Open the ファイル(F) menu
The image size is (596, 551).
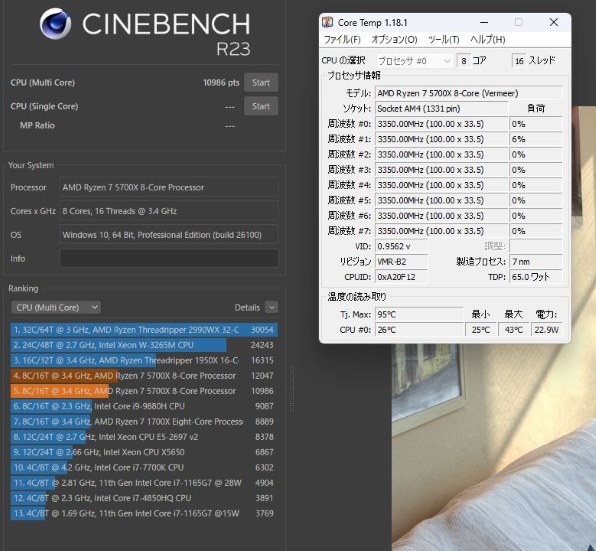(342, 39)
